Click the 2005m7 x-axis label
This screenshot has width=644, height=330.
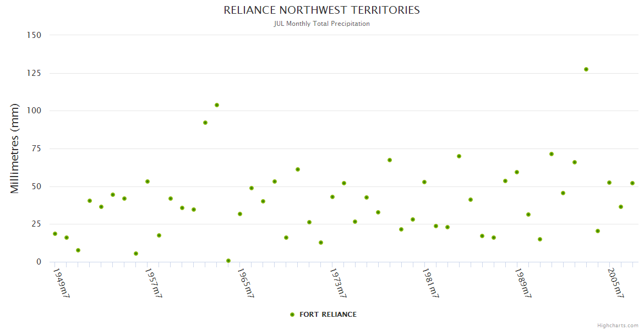click(x=615, y=283)
